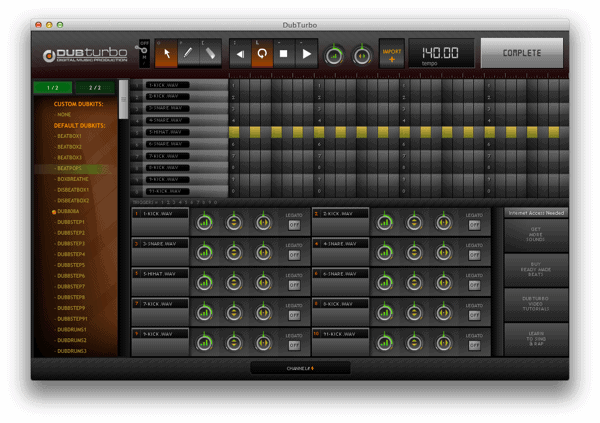This screenshot has height=423, width=600.
Task: Open Get More Sounds link
Action: tap(535, 235)
